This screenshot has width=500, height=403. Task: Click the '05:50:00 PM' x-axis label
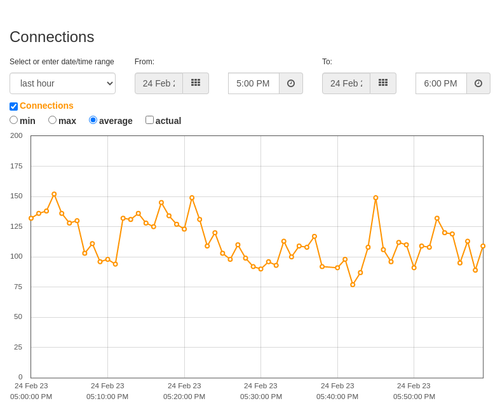(414, 397)
